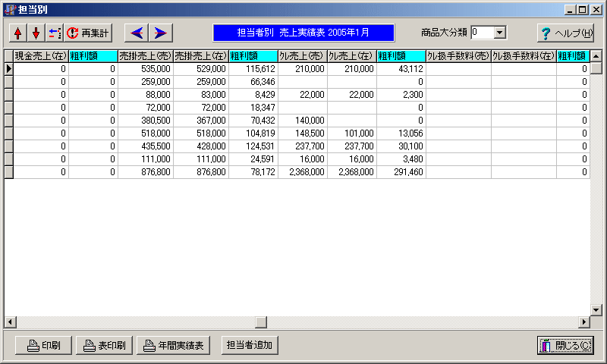This screenshot has height=364, width=607.
Task: Click cell 24,591
Action: (x=253, y=159)
